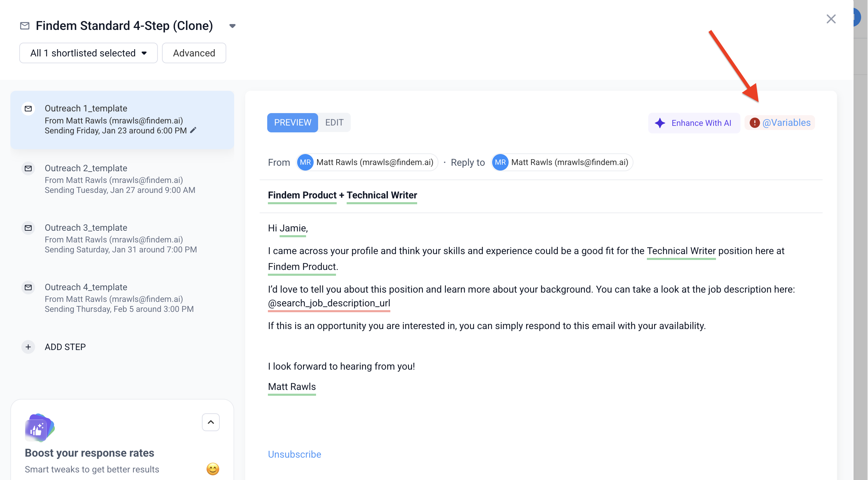
Task: Select the Outreach 4_template step
Action: [x=122, y=298]
